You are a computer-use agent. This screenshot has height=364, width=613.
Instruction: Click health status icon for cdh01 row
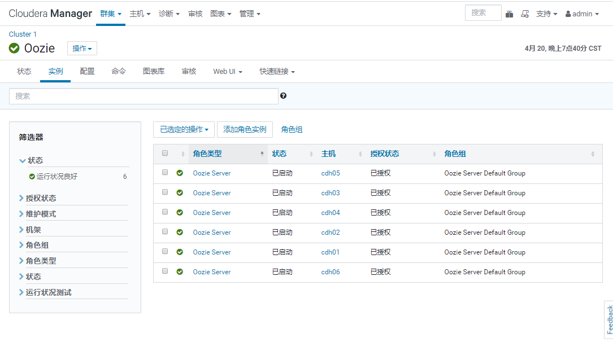coord(180,252)
